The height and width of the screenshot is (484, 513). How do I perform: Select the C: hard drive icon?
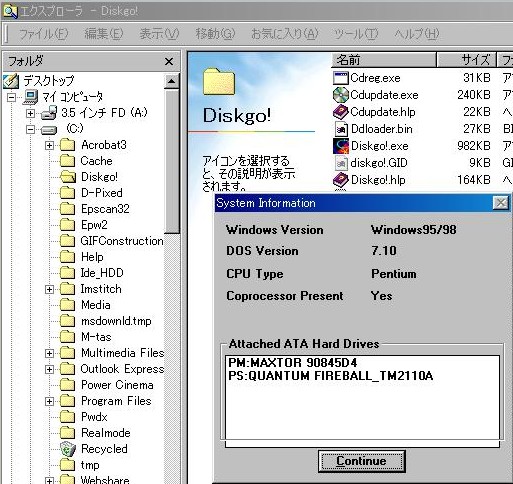point(49,130)
